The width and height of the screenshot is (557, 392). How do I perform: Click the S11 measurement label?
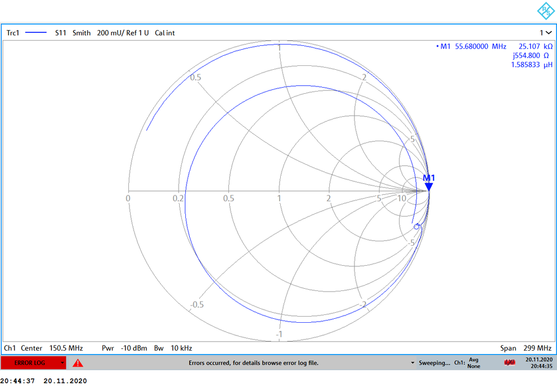60,33
